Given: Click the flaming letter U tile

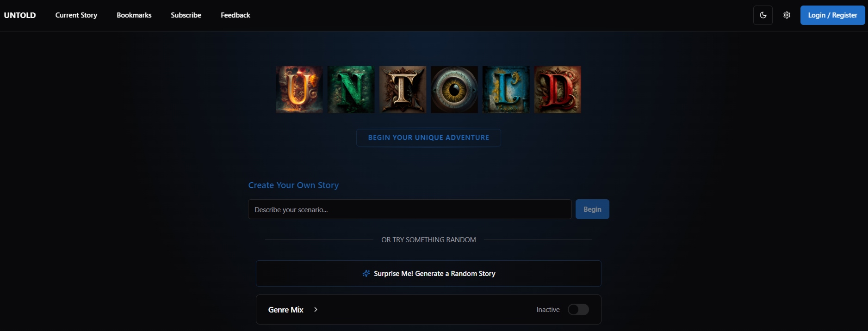Looking at the screenshot, I should [x=299, y=90].
